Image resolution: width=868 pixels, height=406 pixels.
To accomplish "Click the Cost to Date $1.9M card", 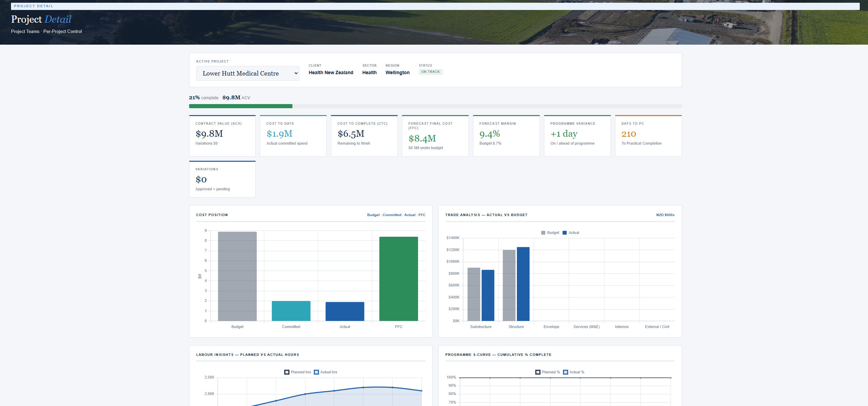I will click(x=293, y=136).
